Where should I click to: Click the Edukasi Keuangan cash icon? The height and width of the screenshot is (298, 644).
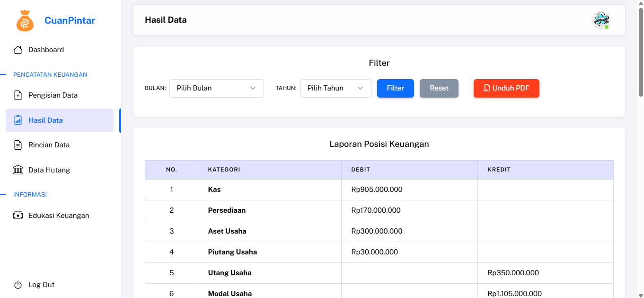(x=18, y=216)
